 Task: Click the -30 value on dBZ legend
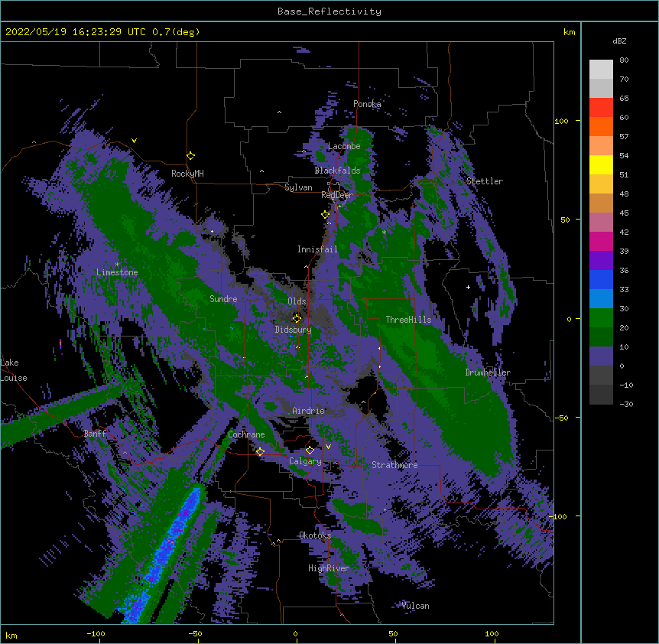(626, 404)
